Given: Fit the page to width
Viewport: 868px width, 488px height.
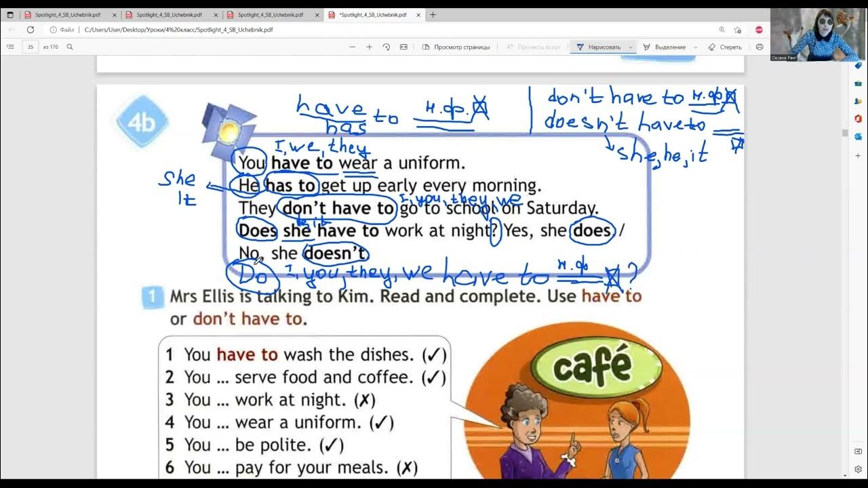Looking at the screenshot, I should tap(403, 47).
